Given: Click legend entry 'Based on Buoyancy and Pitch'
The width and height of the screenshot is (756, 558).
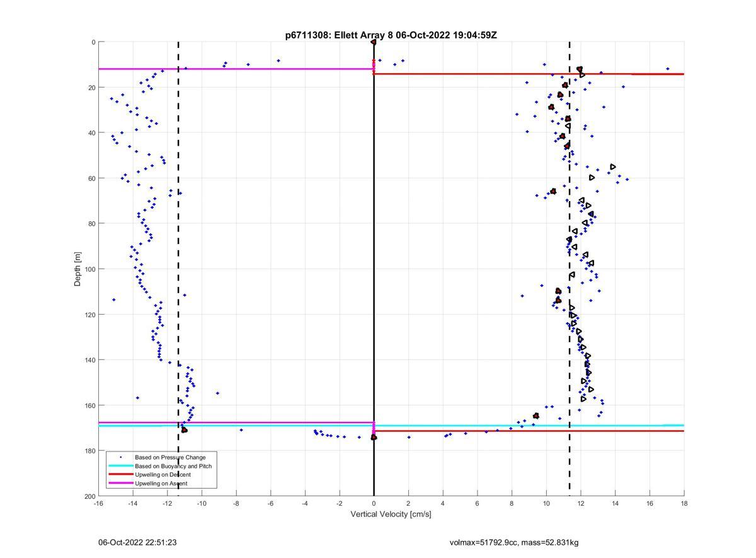Looking at the screenshot, I should click(x=173, y=466).
